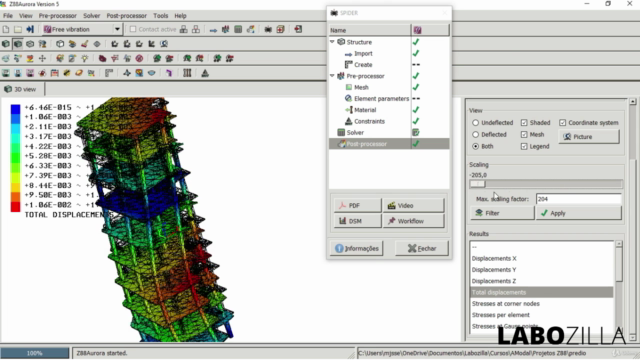Click the Apply button under Scaling
Viewport: 640px width, 360px height.
click(x=578, y=213)
